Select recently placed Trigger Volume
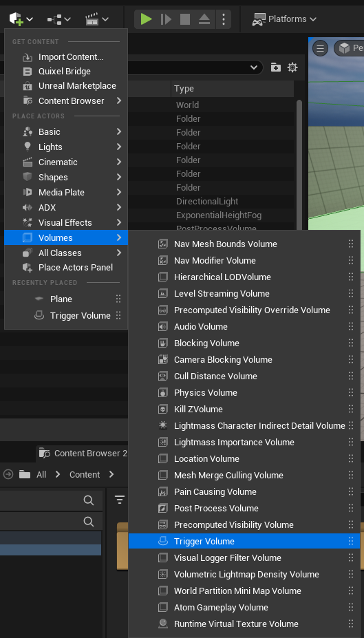The height and width of the screenshot is (638, 364). pos(66,316)
